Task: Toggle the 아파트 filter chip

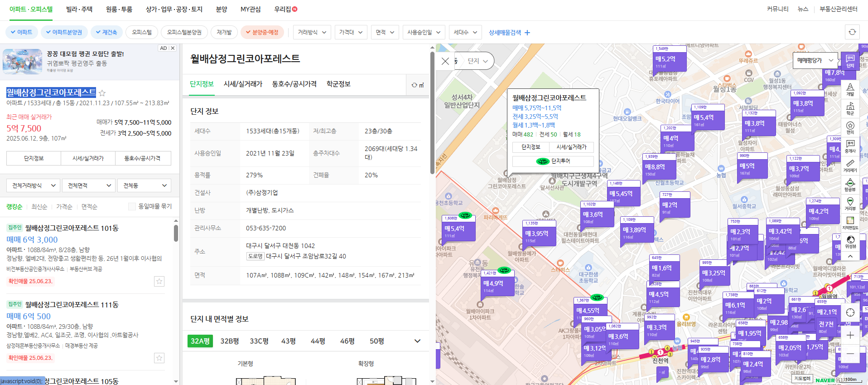Action: pyautogui.click(x=21, y=32)
